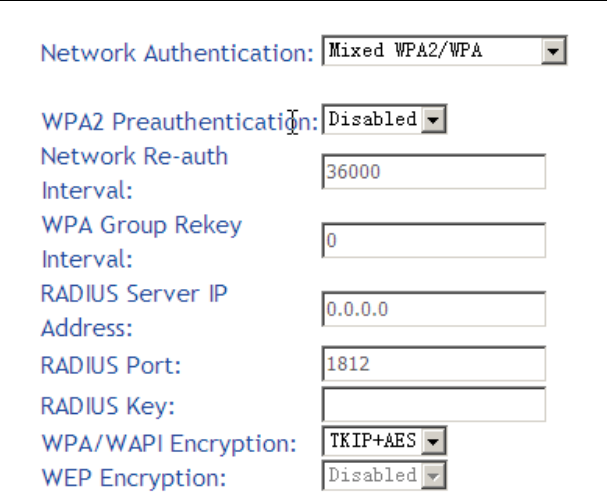
Task: Focus the empty RADIUS Key field
Action: click(x=434, y=404)
